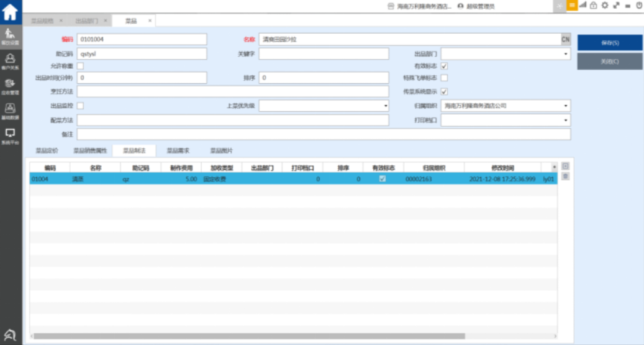This screenshot has width=644, height=345.
Task: Click the user avatar icon beside 超级管理员
Action: 460,6
